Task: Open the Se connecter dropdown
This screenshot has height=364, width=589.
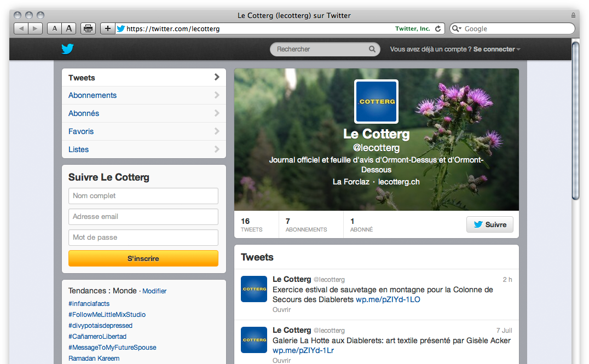Action: click(496, 49)
